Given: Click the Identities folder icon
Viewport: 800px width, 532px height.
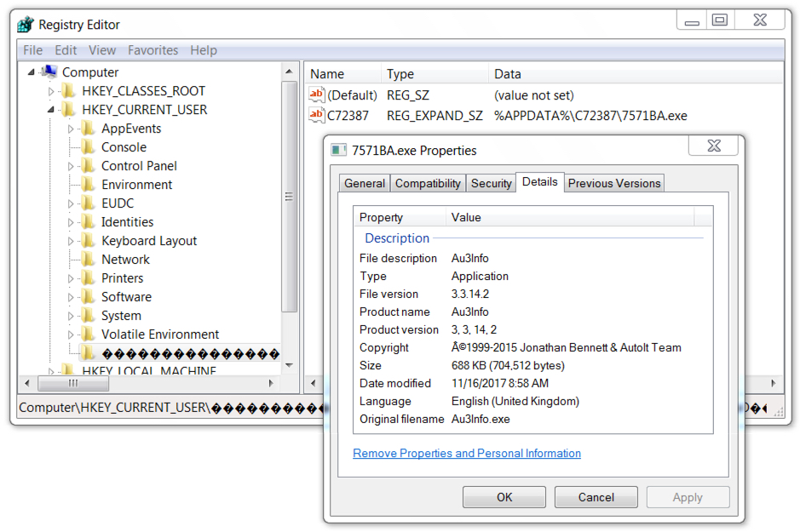Looking at the screenshot, I should pos(88,222).
